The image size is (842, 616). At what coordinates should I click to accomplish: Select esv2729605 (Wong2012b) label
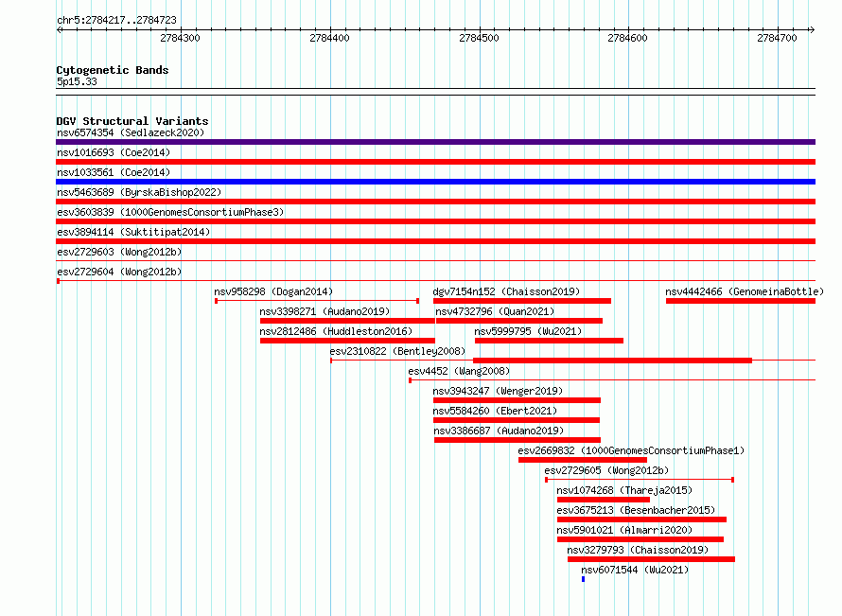[606, 470]
